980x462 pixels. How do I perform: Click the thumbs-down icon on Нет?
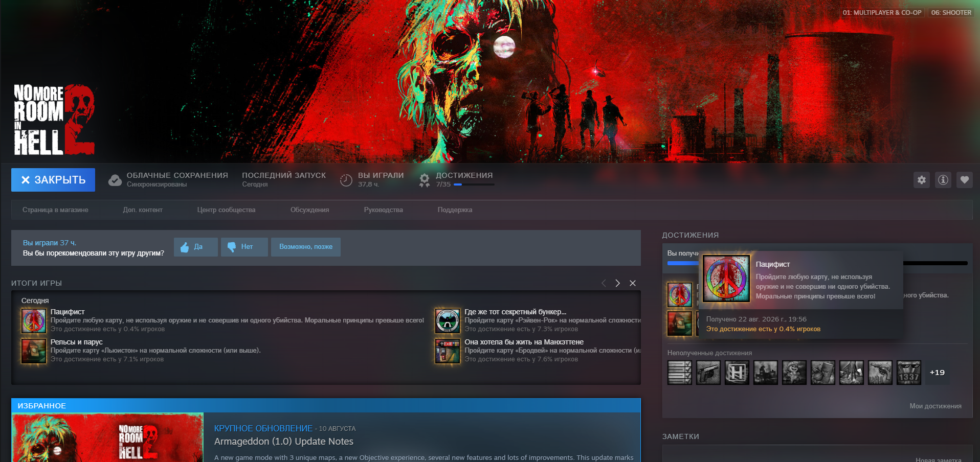click(x=232, y=247)
